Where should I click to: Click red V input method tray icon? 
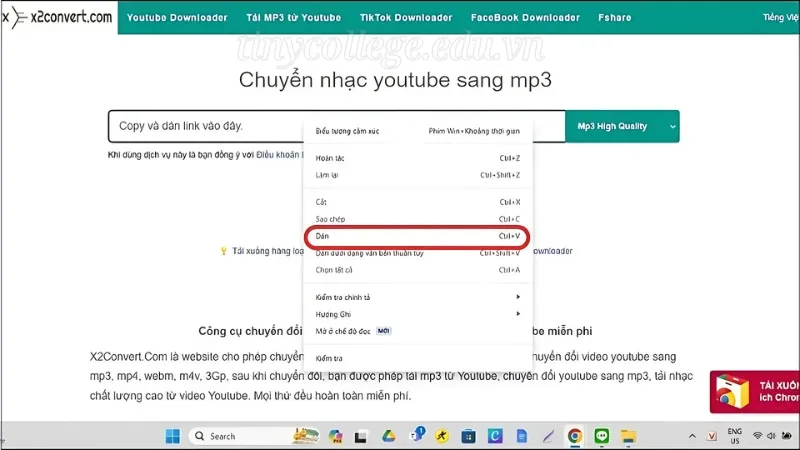[712, 436]
